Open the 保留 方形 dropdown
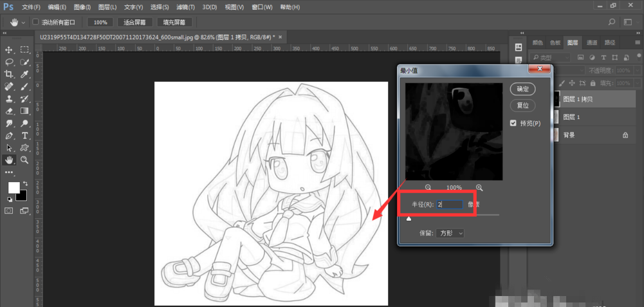Viewport: 644px width, 307px height. click(450, 233)
